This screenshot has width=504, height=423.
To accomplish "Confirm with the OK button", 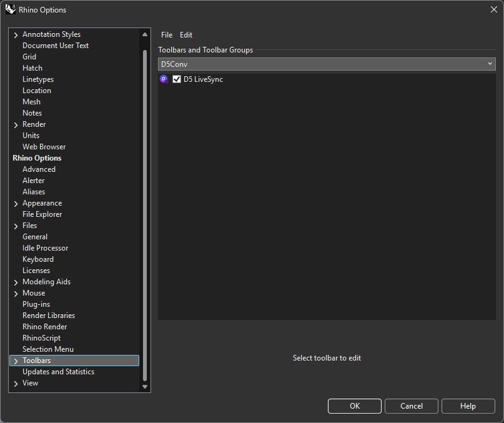I will pos(355,406).
